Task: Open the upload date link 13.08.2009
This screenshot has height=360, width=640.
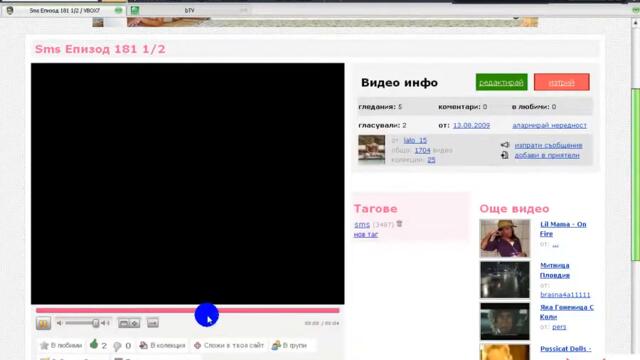Action: coord(471,125)
